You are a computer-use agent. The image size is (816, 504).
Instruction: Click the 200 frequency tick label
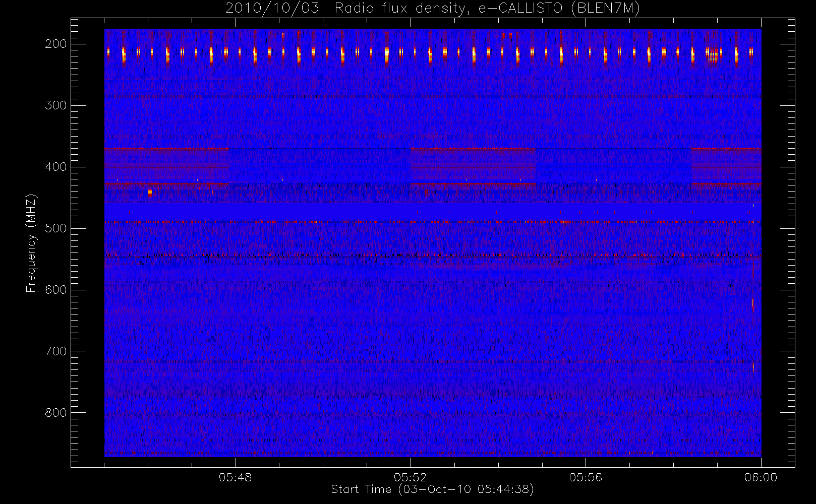coord(56,44)
